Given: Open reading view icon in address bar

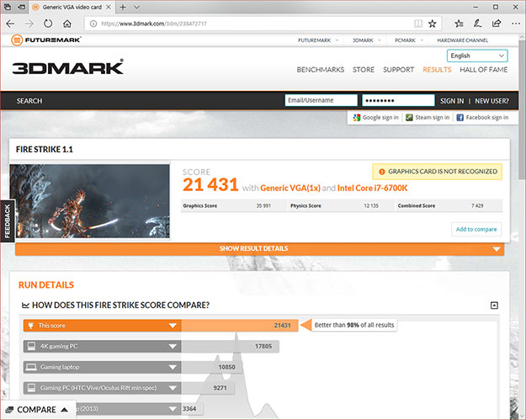Looking at the screenshot, I should [418, 24].
